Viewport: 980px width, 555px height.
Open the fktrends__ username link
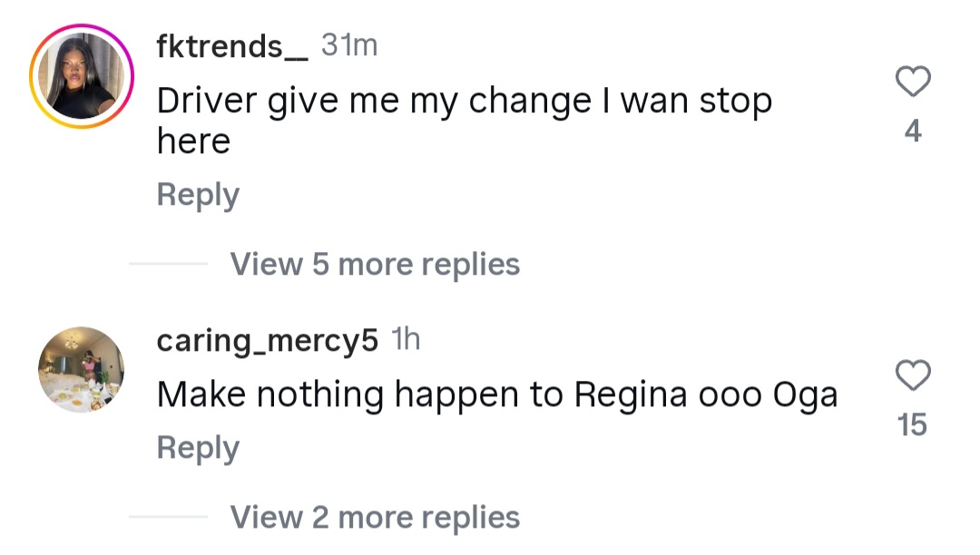pos(232,46)
